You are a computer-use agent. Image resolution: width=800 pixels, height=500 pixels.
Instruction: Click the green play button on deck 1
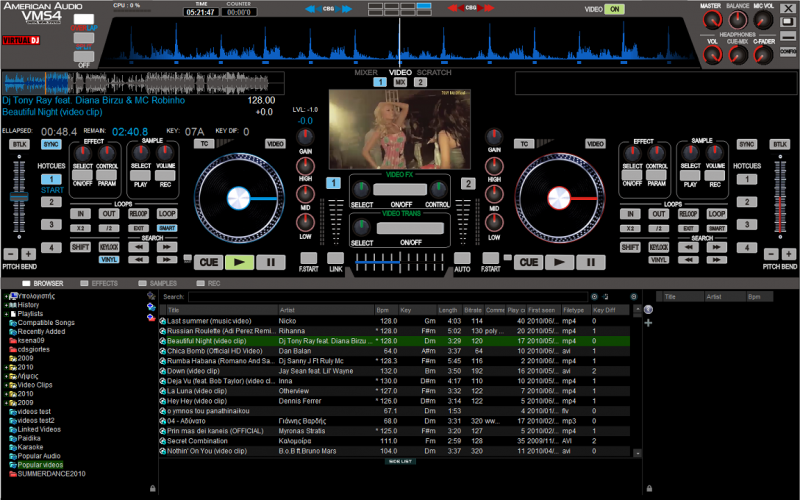point(239,262)
